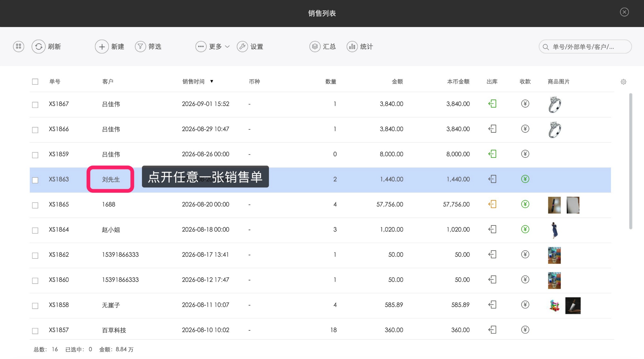Toggle sort on 销售时间 column arrow
The height and width of the screenshot is (359, 644).
click(212, 81)
